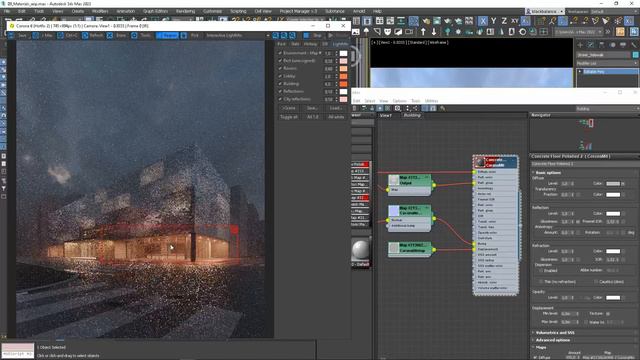This screenshot has height=360, width=640.
Task: Open Tools in the Corona frame buffer toolbar
Action: 141,36
